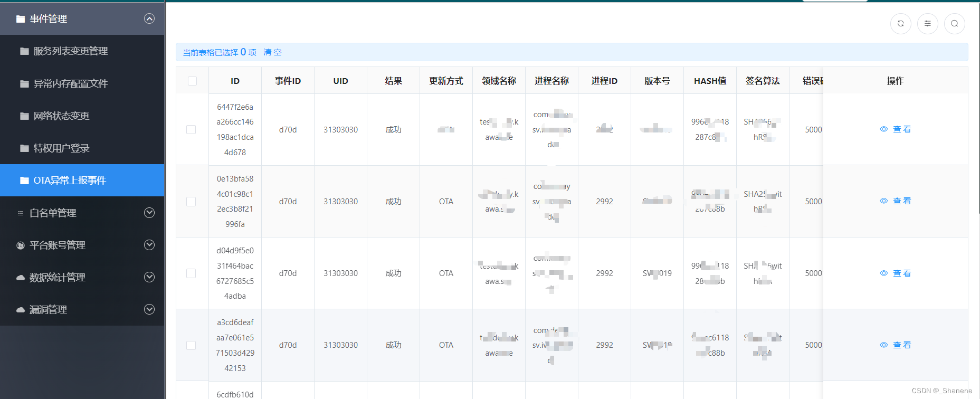Screen dimensions: 980x399
Task: Expand the 数据统计管理 chevron
Action: 149,277
